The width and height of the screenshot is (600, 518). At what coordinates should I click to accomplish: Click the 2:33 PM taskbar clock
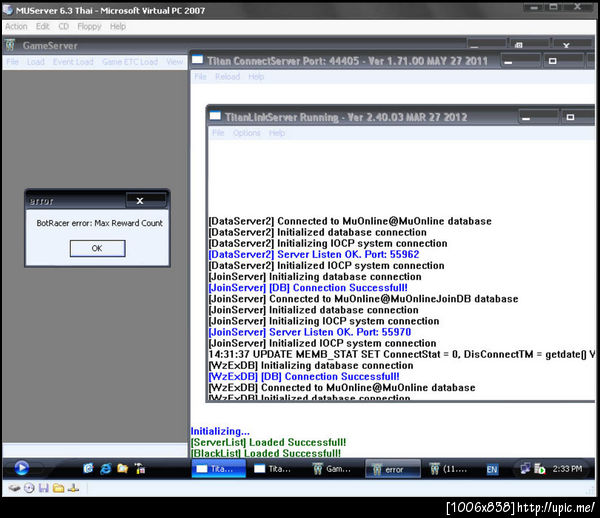tap(567, 469)
